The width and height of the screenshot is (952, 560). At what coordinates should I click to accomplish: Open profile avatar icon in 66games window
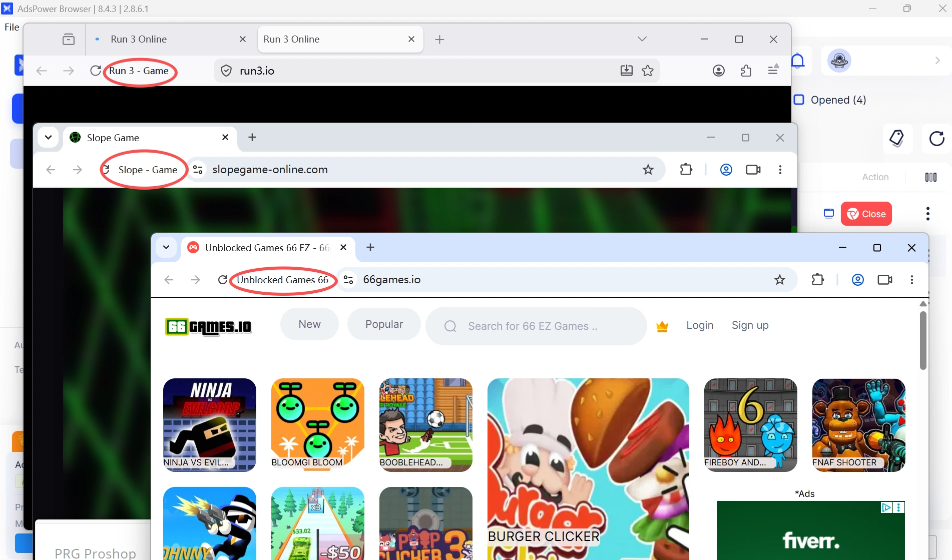tap(858, 280)
